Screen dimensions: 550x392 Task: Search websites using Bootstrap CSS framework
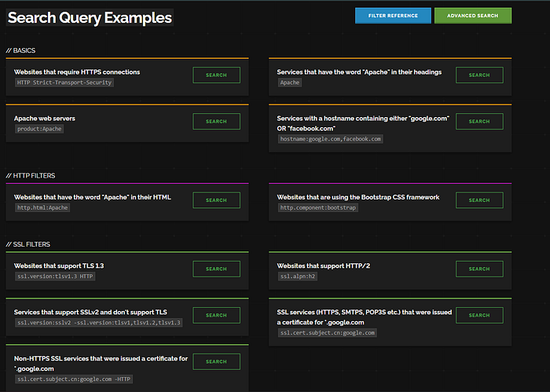479,200
